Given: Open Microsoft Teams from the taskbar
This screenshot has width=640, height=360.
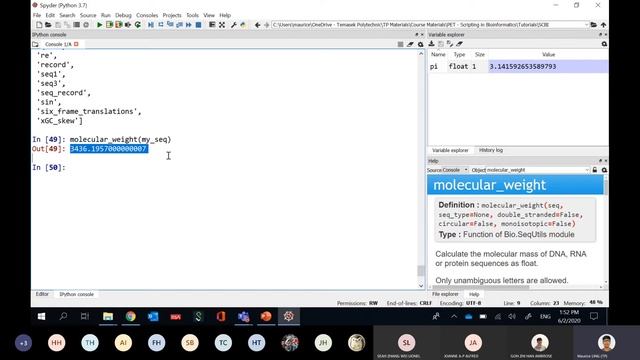Looking at the screenshot, I should point(244,316).
